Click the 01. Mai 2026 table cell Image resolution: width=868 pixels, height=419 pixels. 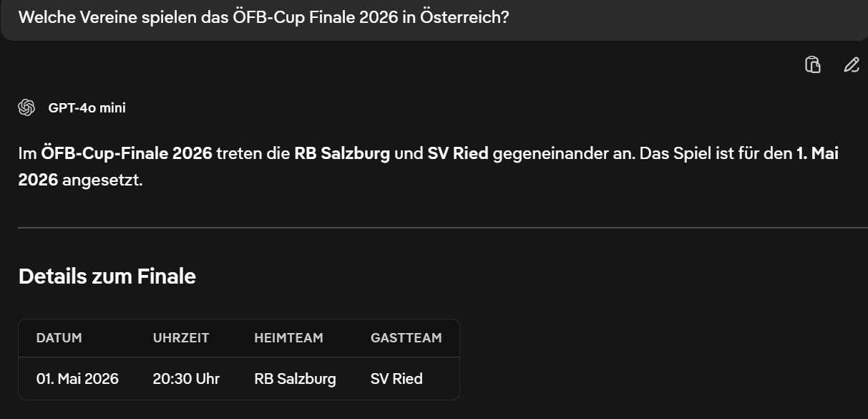click(x=77, y=379)
